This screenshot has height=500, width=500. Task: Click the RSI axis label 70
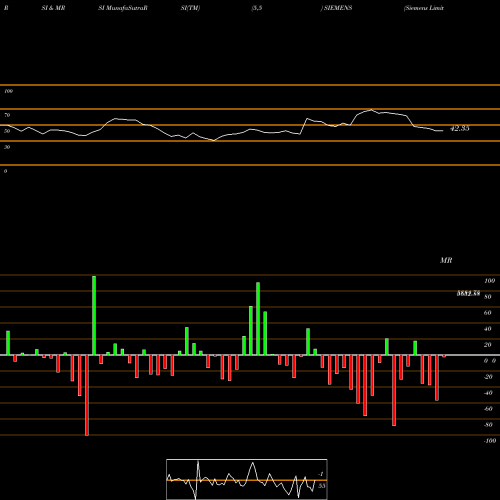(7, 115)
